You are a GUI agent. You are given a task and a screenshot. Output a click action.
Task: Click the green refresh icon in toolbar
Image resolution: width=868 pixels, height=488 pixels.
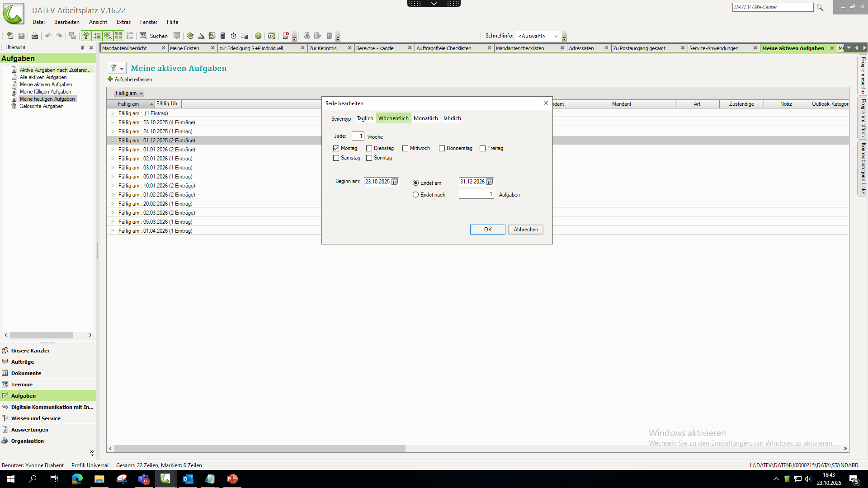point(190,36)
